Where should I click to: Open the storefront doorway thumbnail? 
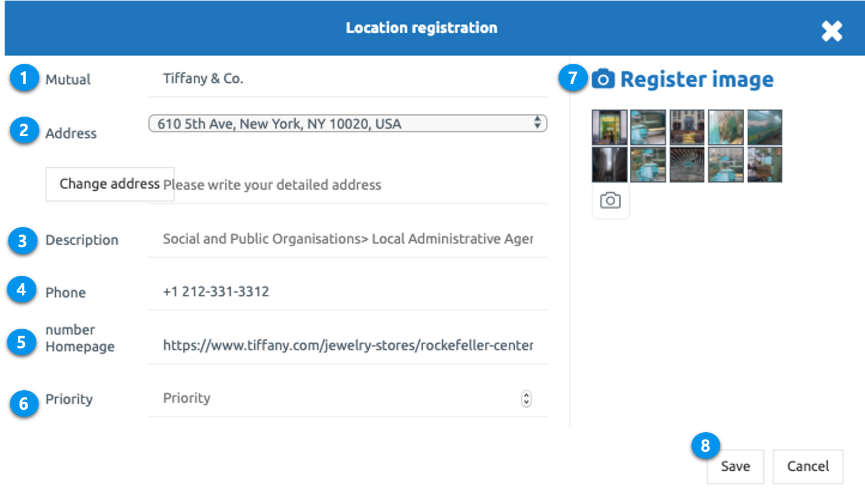coord(610,128)
